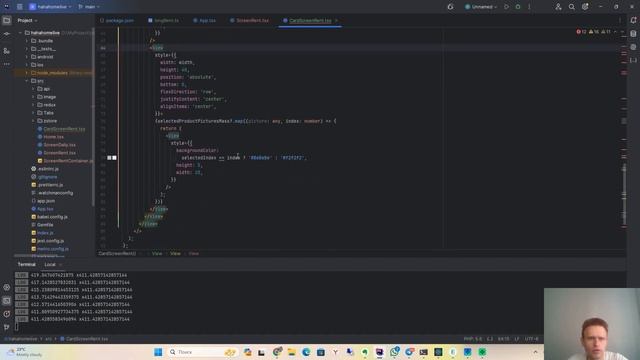
Task: Open the main hamburger menu
Action: tap(20, 7)
